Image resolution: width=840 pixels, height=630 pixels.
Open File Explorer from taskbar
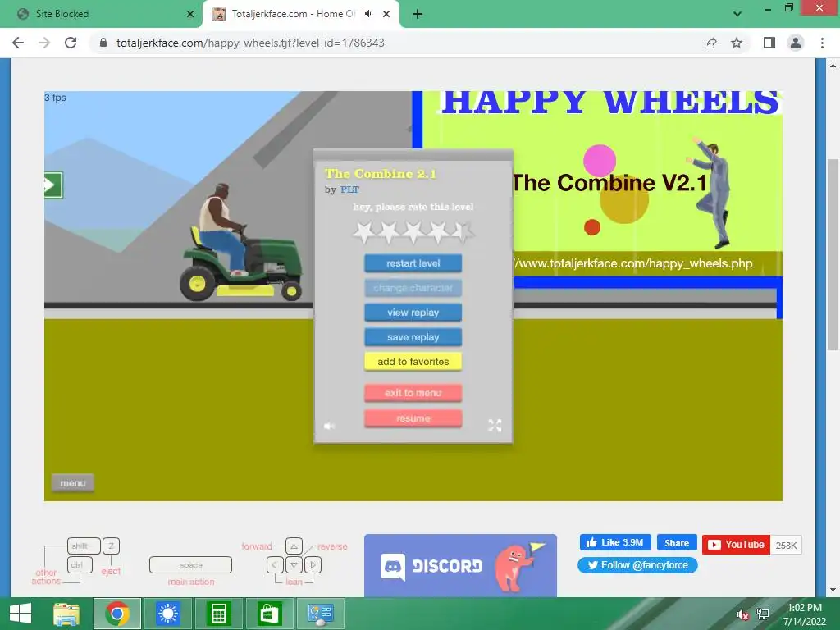click(x=66, y=614)
